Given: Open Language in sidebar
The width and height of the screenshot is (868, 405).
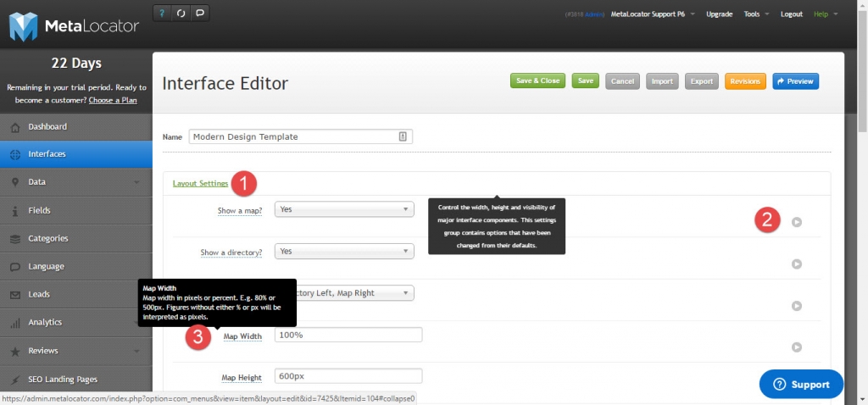Looking at the screenshot, I should [76, 267].
